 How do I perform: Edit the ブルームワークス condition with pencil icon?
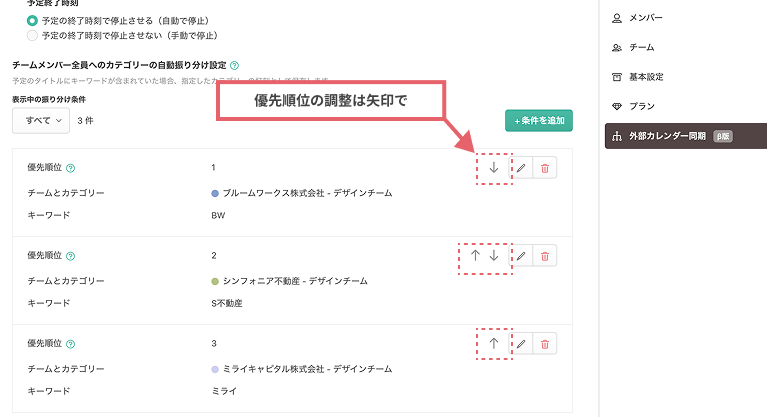520,168
